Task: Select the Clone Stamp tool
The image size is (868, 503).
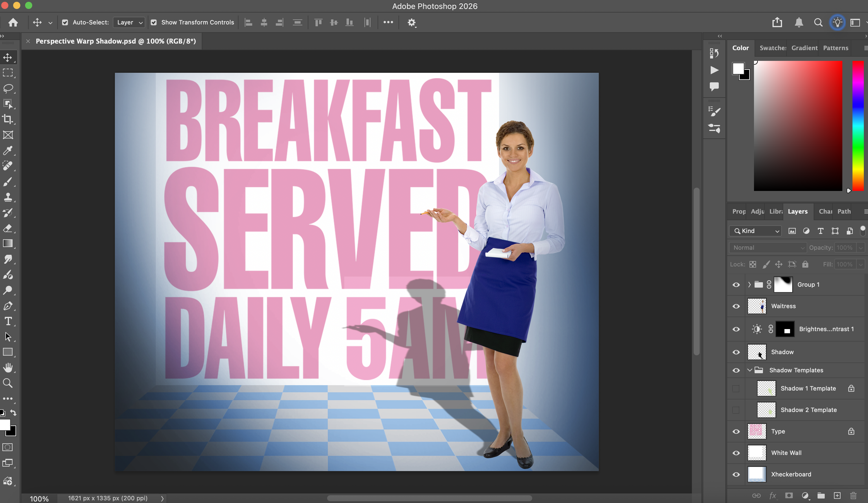Action: 8,197
